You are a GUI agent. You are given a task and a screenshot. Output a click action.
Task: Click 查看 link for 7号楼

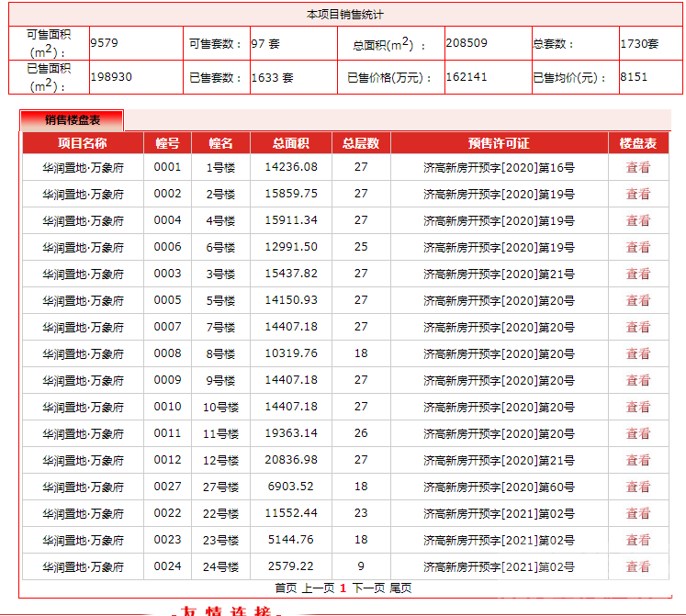(x=638, y=328)
